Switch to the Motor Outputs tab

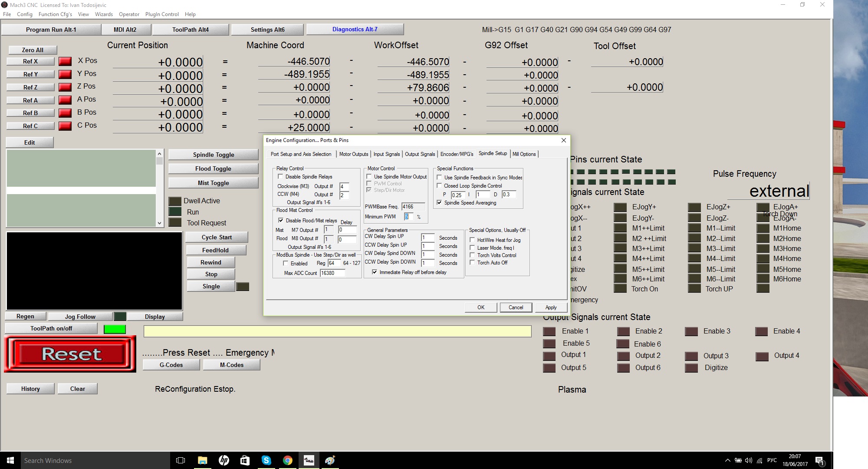coord(353,154)
